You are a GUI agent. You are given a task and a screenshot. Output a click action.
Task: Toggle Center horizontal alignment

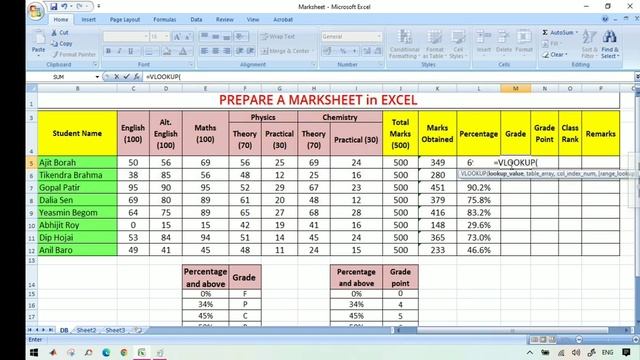click(216, 51)
